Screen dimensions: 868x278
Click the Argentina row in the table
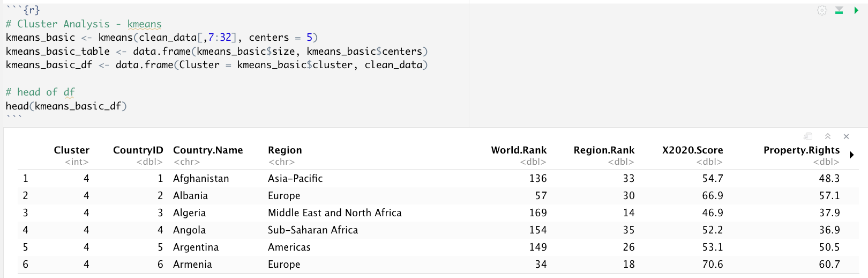click(196, 247)
